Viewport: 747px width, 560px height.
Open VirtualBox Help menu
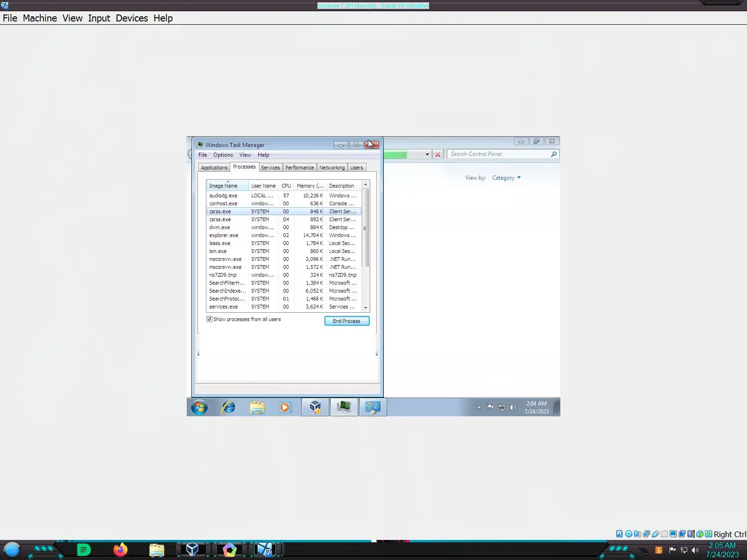point(163,18)
